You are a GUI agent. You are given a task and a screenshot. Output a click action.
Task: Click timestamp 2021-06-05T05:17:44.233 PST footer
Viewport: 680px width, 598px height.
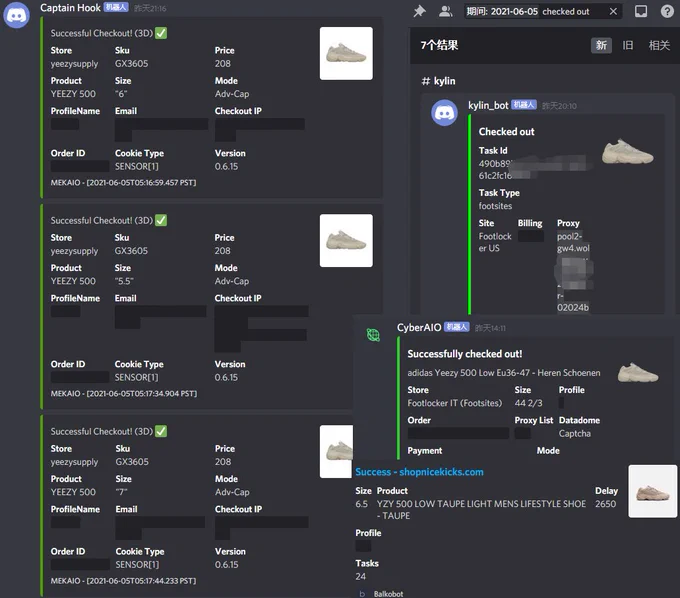123,581
